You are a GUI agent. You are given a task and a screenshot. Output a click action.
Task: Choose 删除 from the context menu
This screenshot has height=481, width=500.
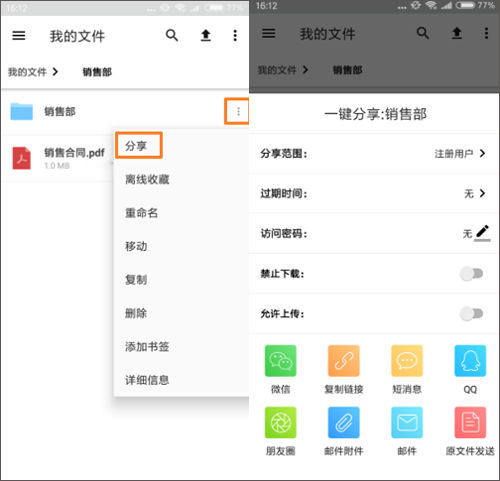click(136, 313)
